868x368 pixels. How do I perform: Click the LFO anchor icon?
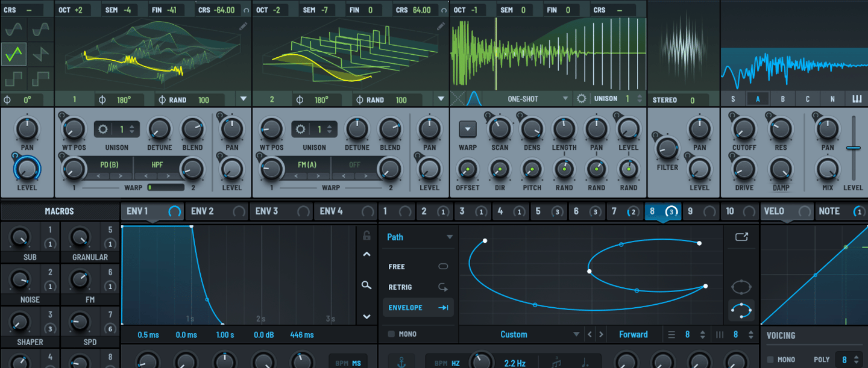(x=401, y=363)
